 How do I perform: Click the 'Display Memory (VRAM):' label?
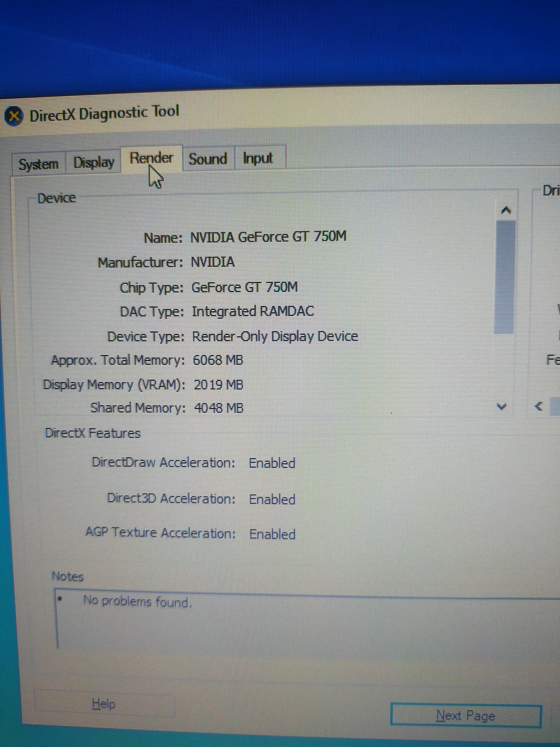coord(114,385)
